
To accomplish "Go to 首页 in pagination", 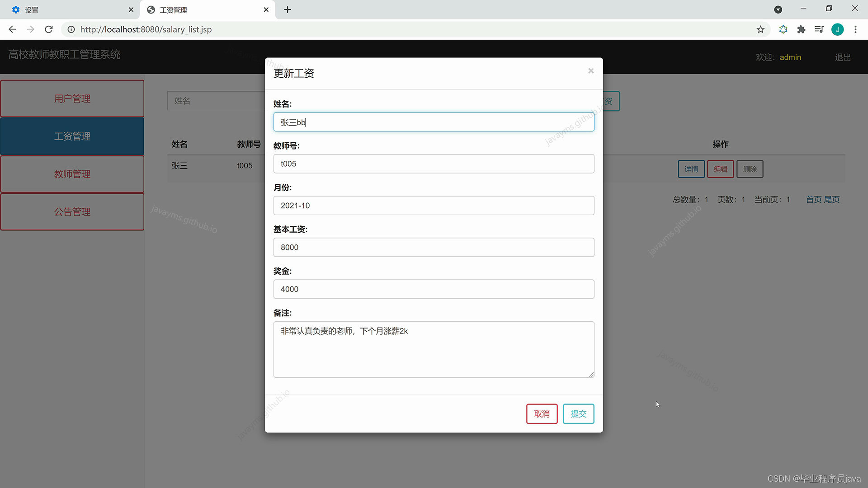I will pos(814,199).
